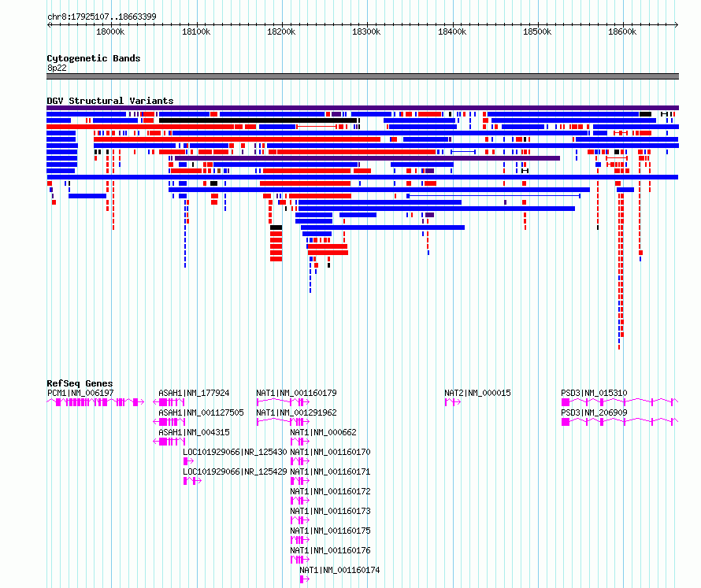The height and width of the screenshot is (588, 701).
Task: Select the 18000k ruler label
Action: (110, 31)
